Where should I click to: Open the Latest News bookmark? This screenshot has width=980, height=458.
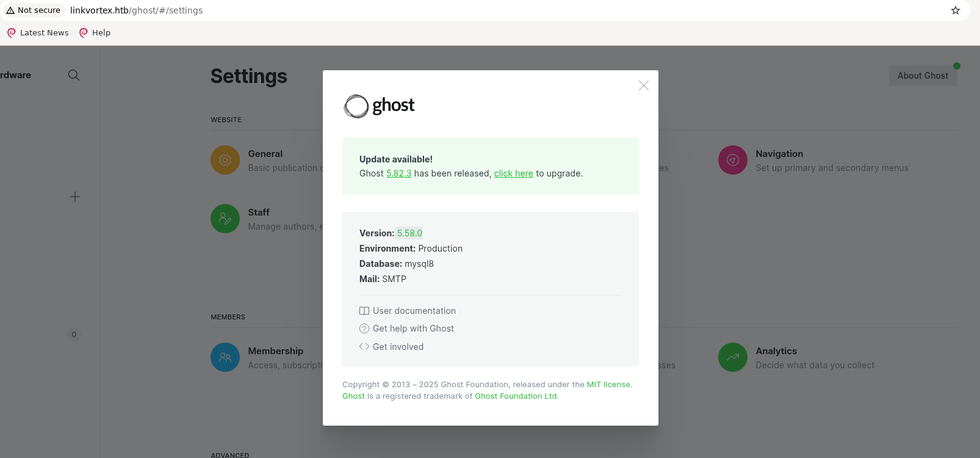tap(38, 33)
